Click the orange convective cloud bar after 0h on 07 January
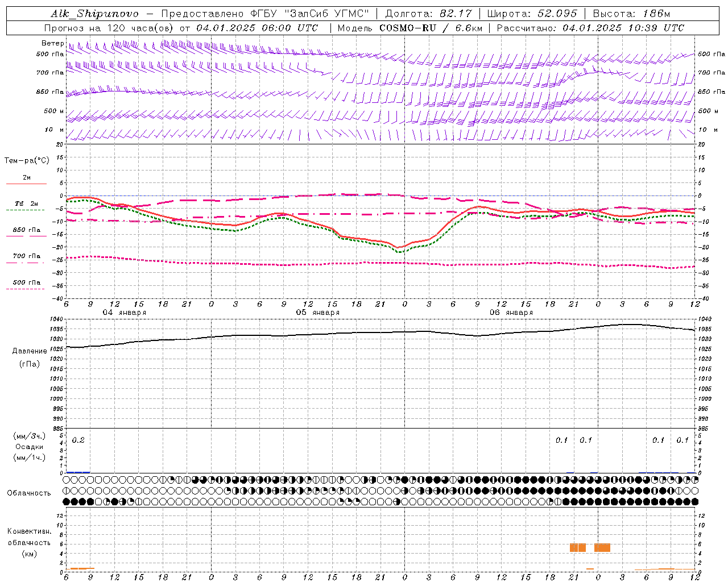 602,547
